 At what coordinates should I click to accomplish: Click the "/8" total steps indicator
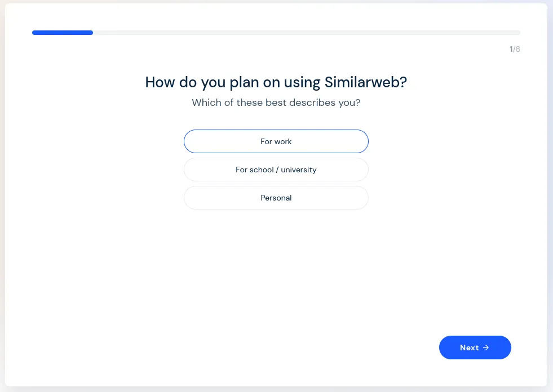(x=517, y=49)
